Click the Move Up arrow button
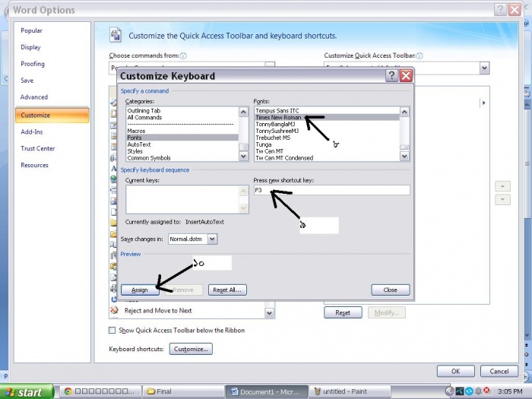This screenshot has height=399, width=532. (503, 186)
